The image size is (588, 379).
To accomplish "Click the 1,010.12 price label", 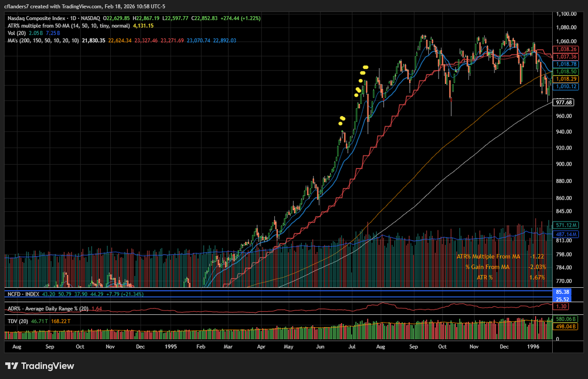I will click(565, 86).
